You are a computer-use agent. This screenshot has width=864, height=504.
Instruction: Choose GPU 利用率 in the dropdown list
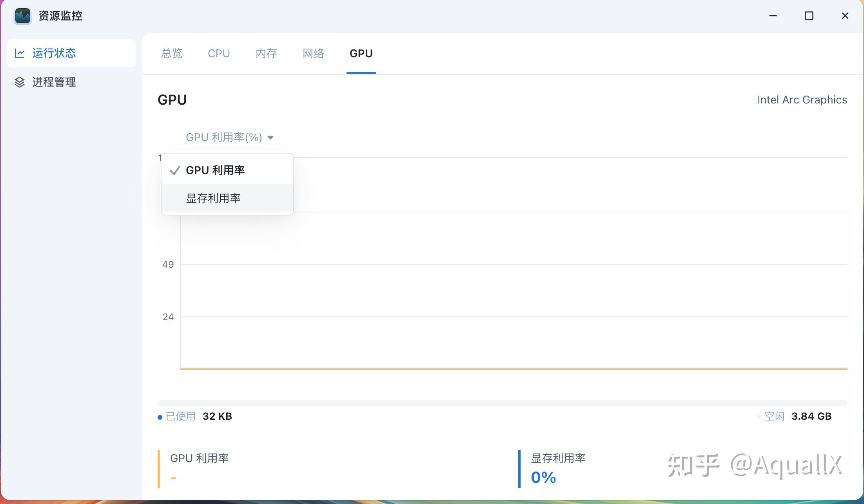tap(215, 170)
